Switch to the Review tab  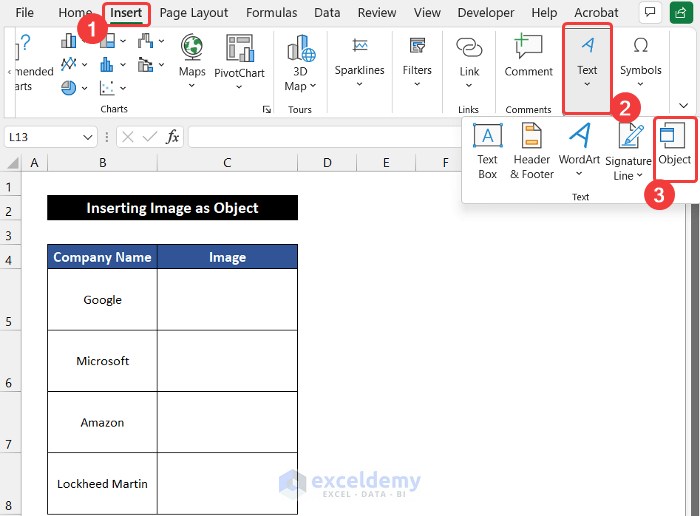377,12
